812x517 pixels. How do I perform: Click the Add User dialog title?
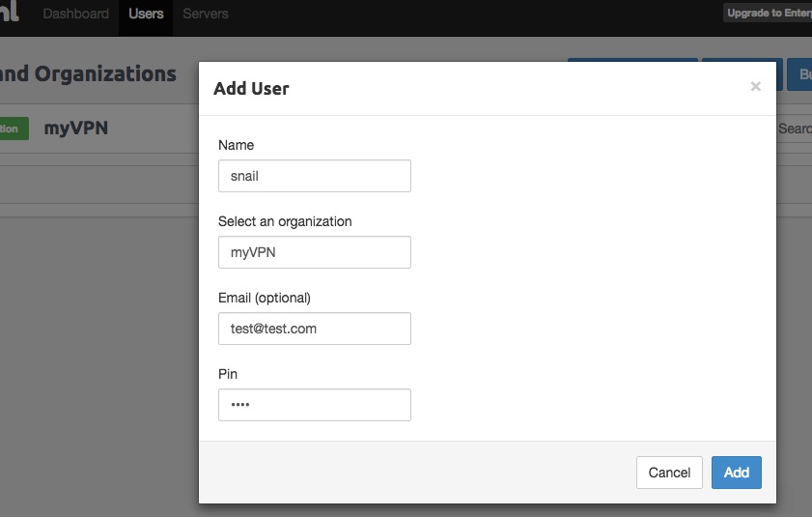pos(251,89)
